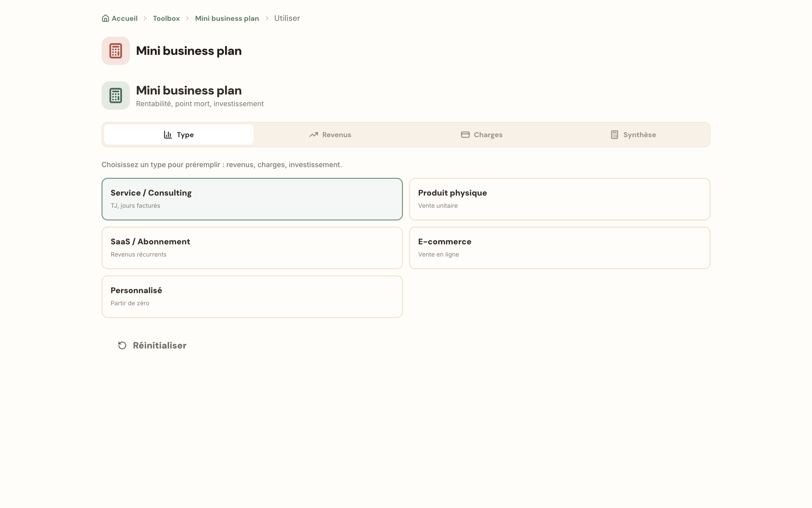Screen dimensions: 812x508
Task: Open the Type tab
Action: [179, 135]
